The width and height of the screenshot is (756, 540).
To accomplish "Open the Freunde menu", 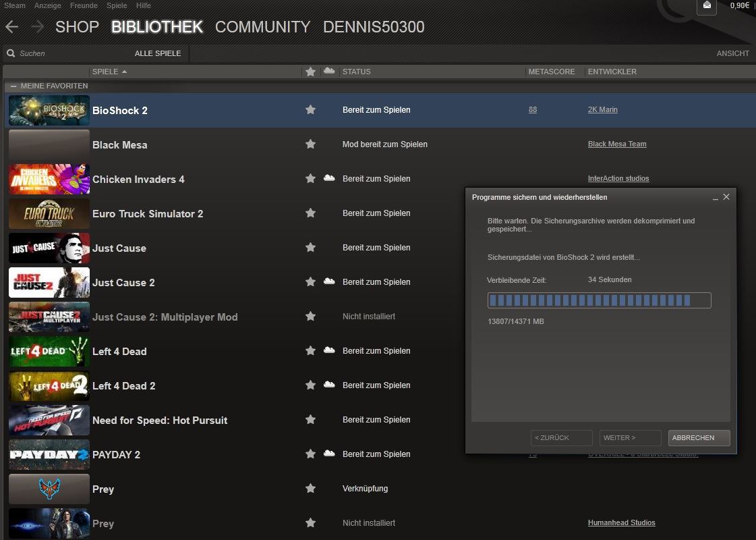I will [x=84, y=5].
